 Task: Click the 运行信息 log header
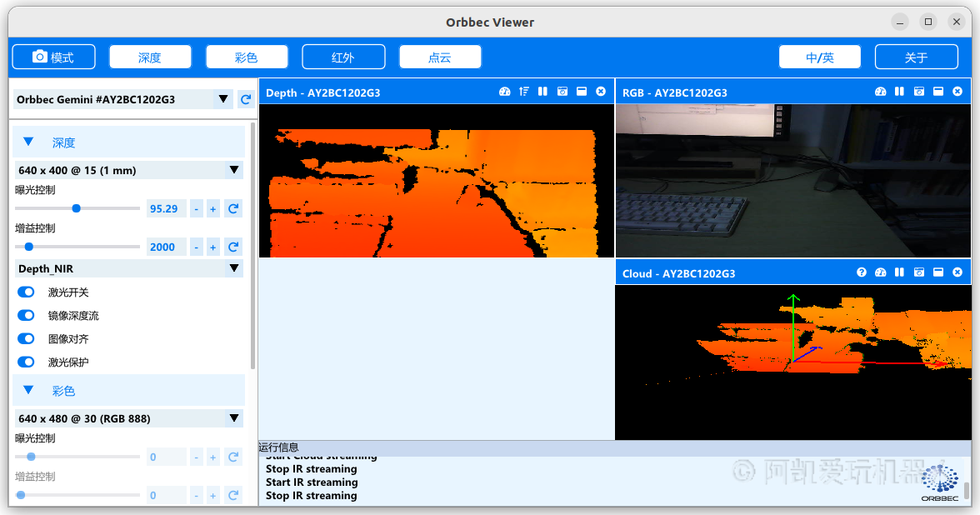pos(278,447)
